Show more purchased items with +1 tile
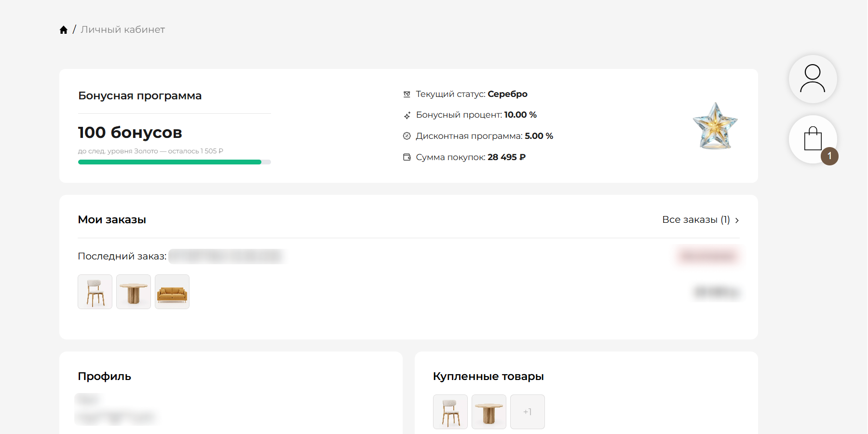Screen dimensions: 868x434 pos(528,412)
